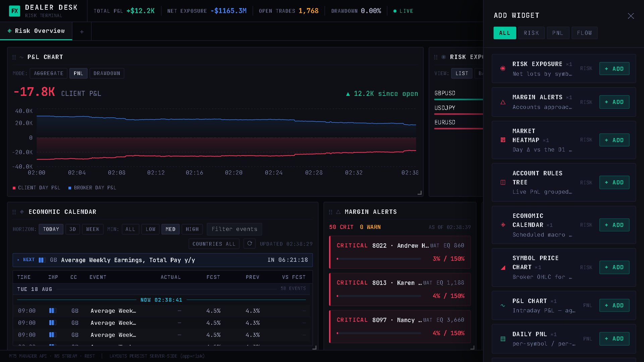Switch chart mode to PNL
Viewport: 644px width, 362px height.
(78, 73)
